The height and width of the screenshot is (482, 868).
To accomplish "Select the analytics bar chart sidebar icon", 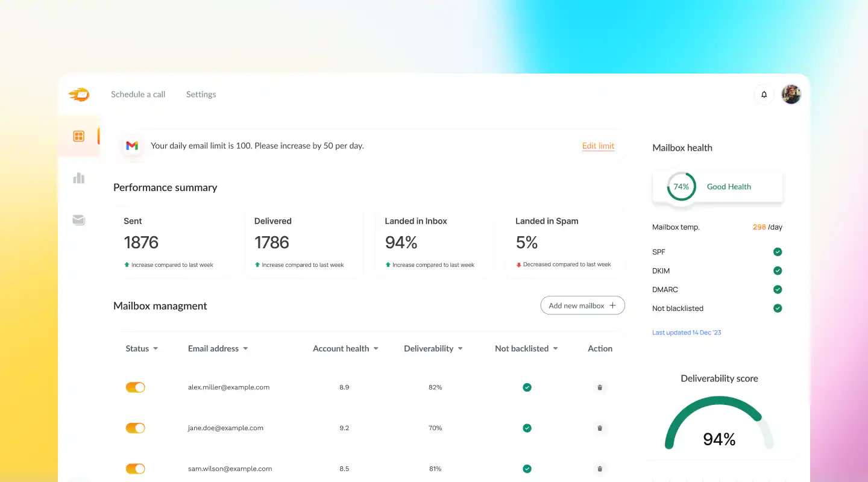I will [78, 178].
